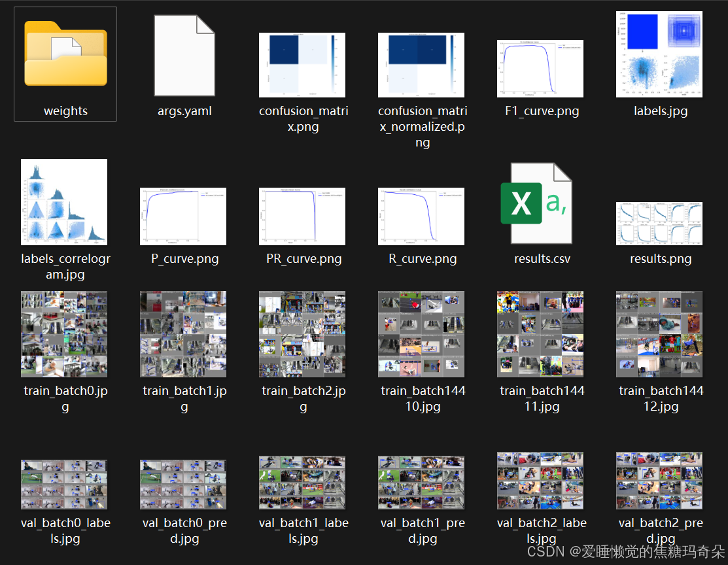Open confusion_matrix.png

(x=302, y=65)
